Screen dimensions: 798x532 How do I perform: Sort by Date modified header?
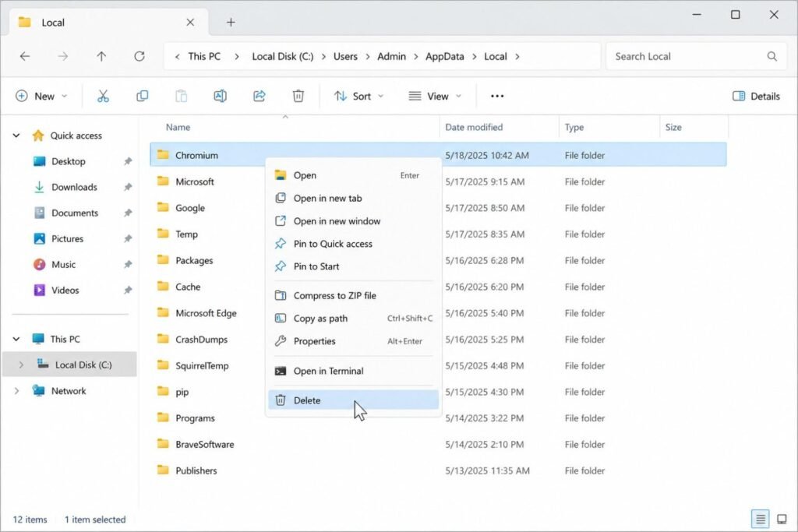click(x=474, y=127)
